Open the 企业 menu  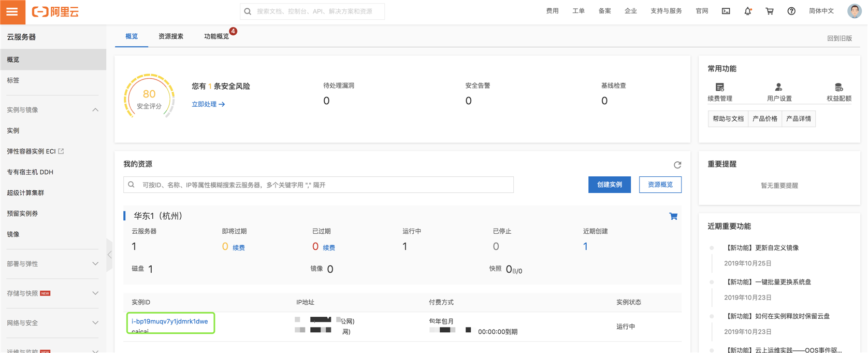[630, 11]
